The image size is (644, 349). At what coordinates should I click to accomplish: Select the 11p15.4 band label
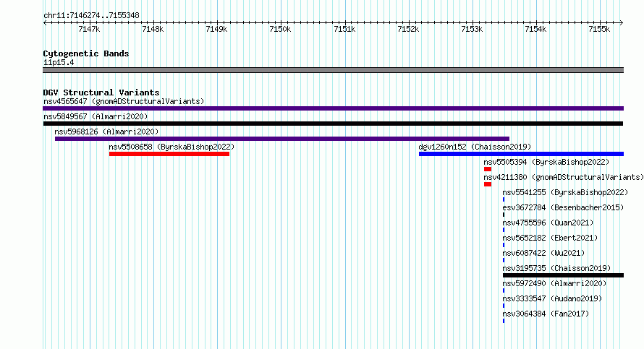tap(59, 62)
